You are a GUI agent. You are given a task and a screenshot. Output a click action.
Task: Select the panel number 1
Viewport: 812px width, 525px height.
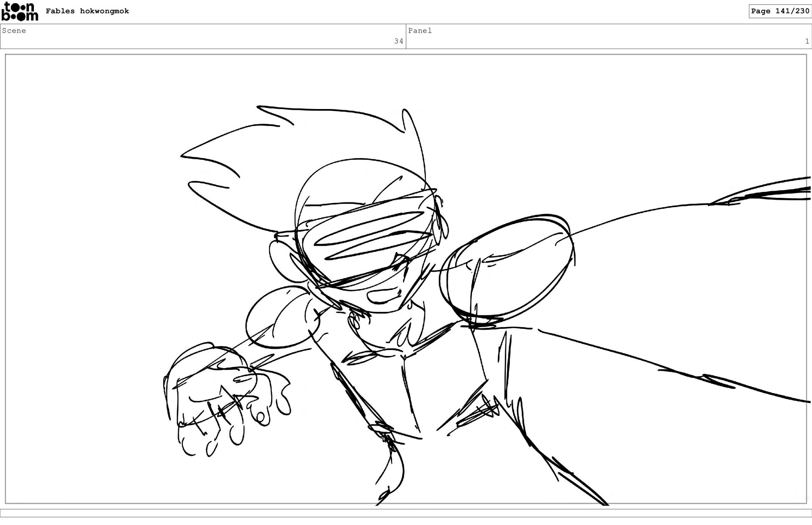tap(807, 41)
